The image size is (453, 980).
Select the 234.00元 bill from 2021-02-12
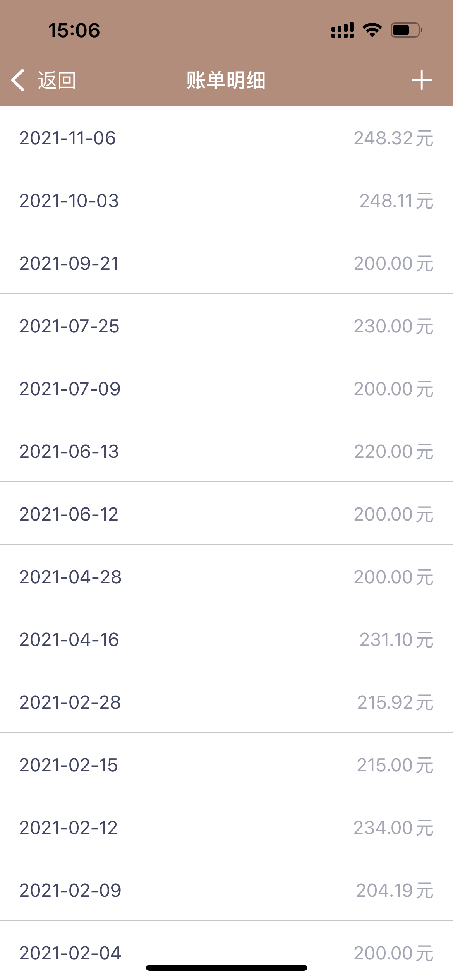click(393, 828)
